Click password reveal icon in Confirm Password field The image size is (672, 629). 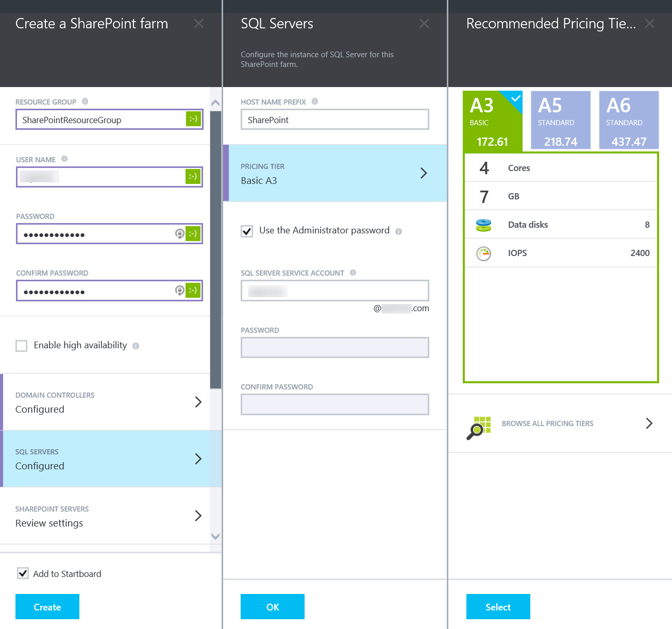click(179, 291)
